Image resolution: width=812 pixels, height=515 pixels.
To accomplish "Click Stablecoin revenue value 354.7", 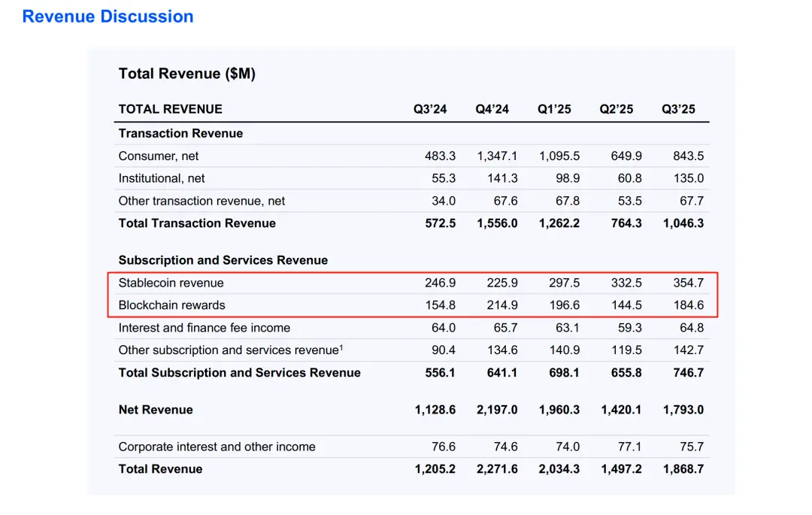I will 688,283.
